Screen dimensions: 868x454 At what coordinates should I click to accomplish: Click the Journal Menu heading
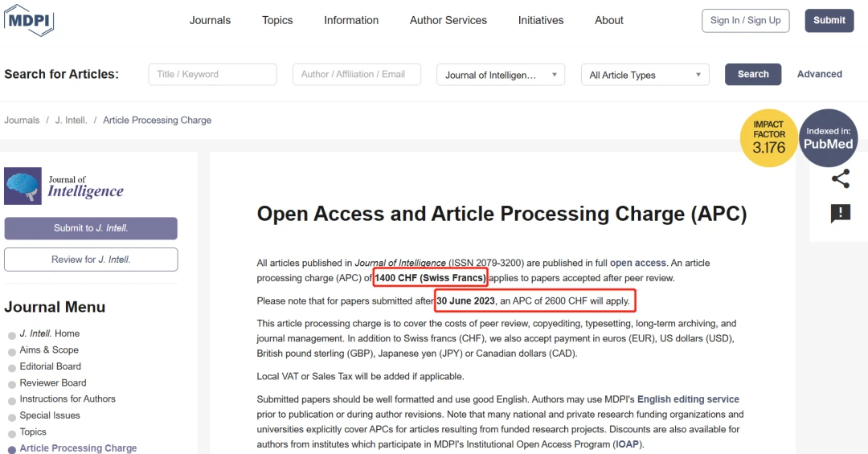pyautogui.click(x=55, y=307)
